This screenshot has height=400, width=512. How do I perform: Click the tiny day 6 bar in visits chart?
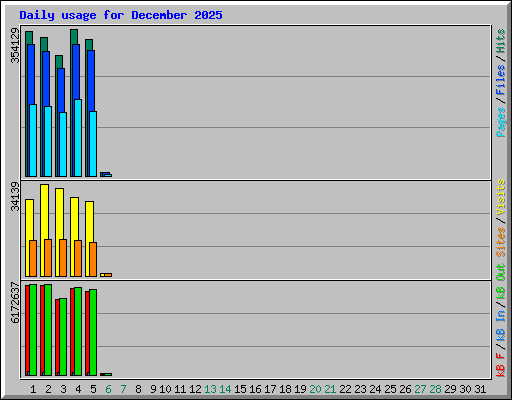(x=106, y=275)
